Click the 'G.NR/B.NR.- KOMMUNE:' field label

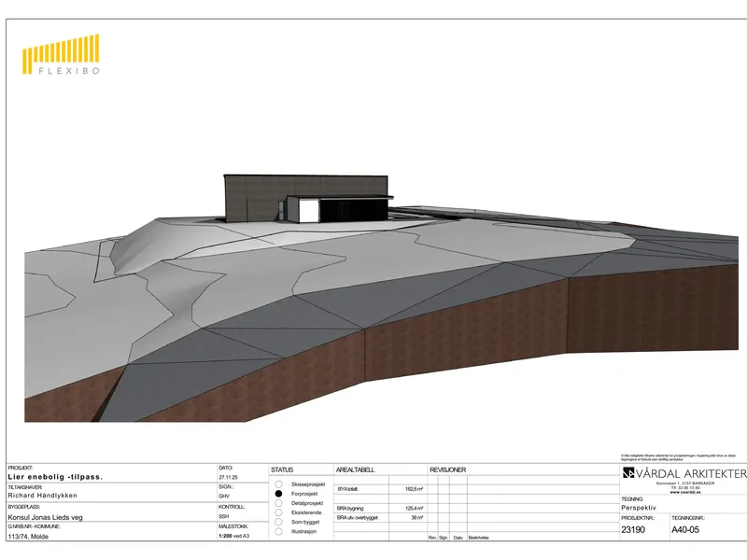[34, 526]
